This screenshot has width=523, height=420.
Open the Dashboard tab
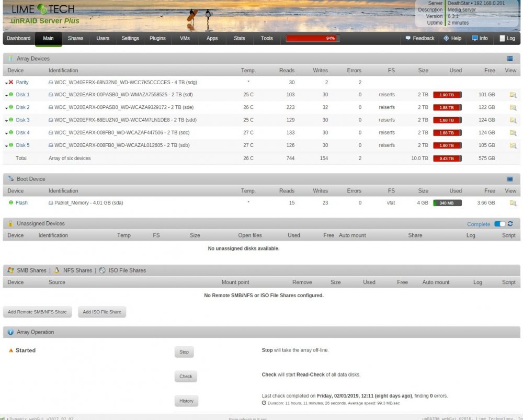(x=18, y=38)
